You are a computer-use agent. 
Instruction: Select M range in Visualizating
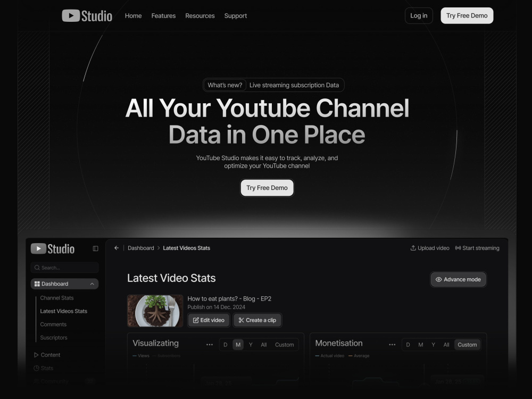tap(238, 345)
